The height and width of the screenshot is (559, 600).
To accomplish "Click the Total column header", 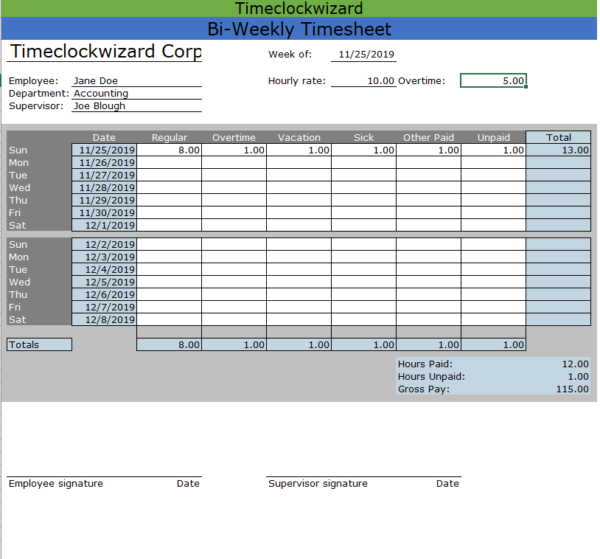I will click(558, 137).
